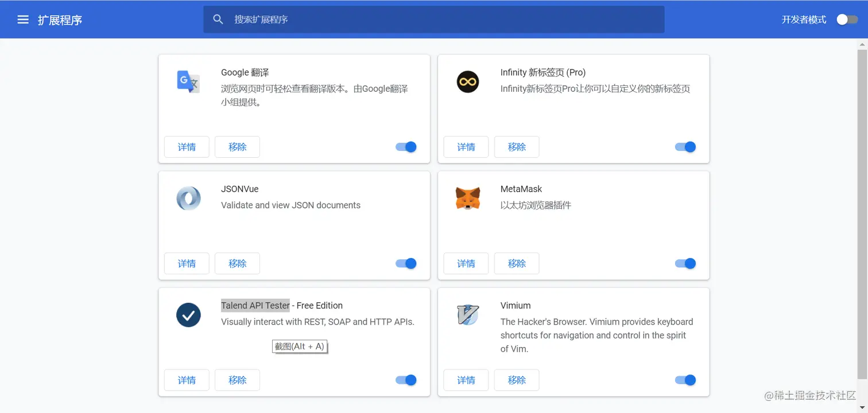Open the hamburger main menu
Screen dimensions: 868x413
coord(23,20)
